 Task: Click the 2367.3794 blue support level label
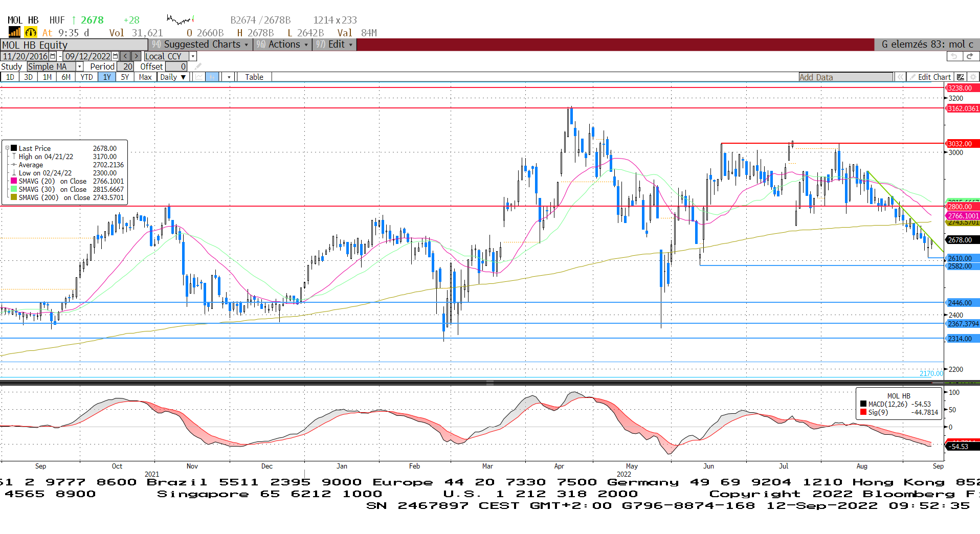point(962,324)
